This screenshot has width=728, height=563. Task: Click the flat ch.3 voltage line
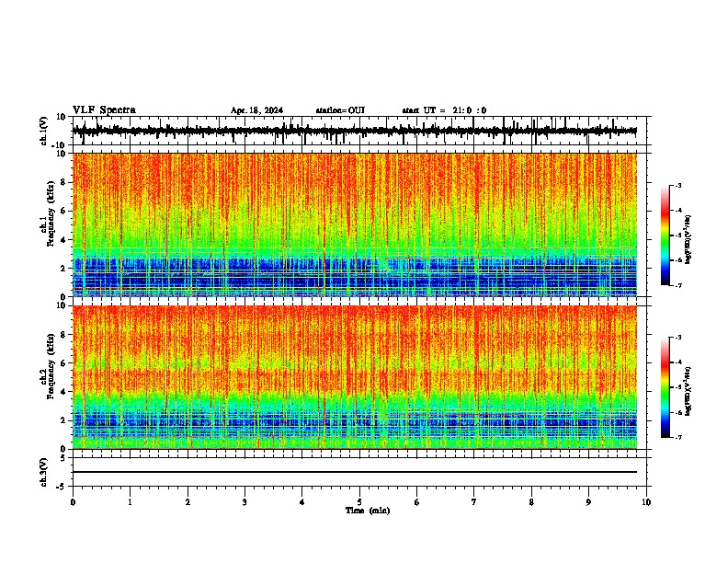(x=355, y=472)
